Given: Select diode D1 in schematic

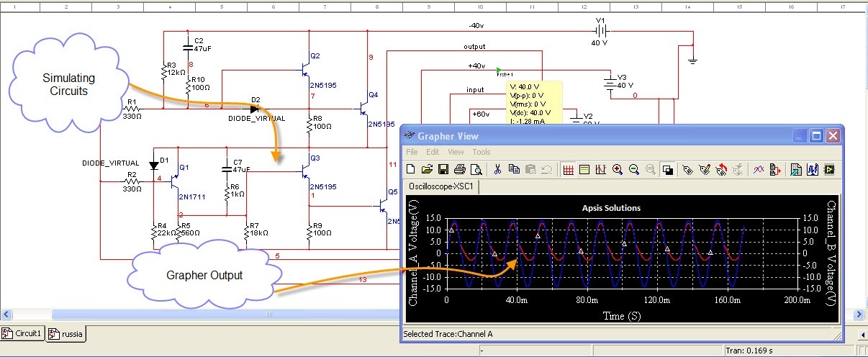Looking at the screenshot, I should [x=153, y=165].
